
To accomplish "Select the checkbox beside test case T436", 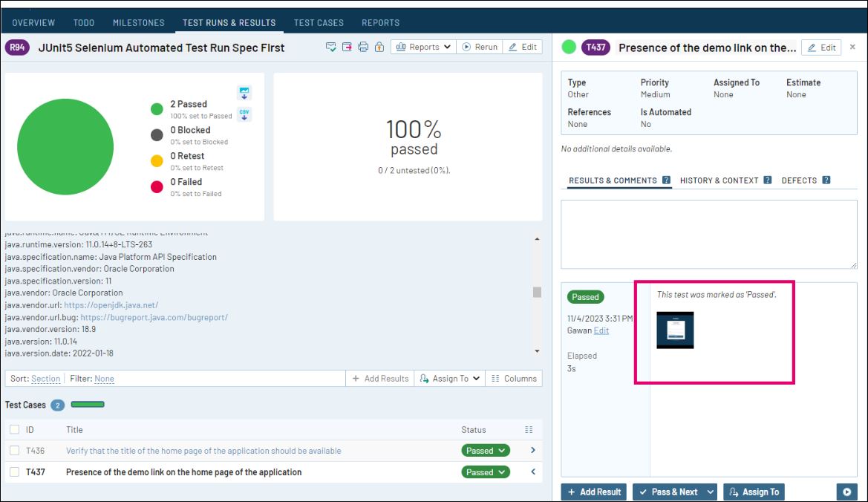I will pyautogui.click(x=13, y=450).
